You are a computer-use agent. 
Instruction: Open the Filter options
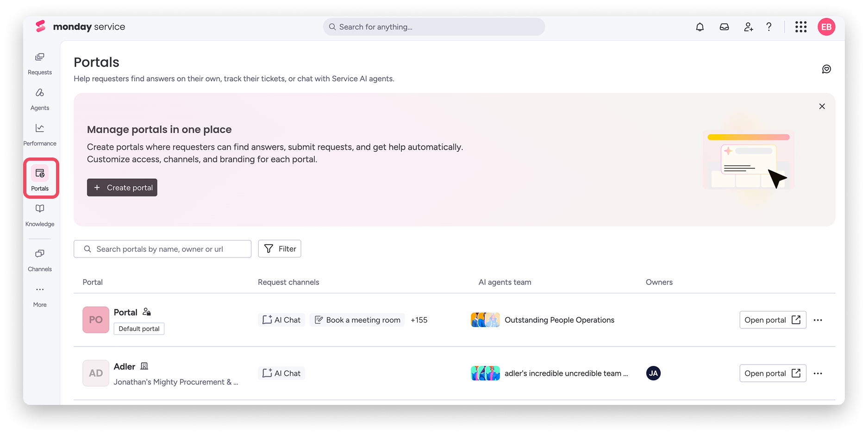tap(280, 249)
